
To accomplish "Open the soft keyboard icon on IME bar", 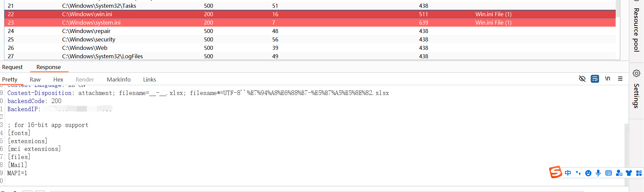I will [609, 173].
